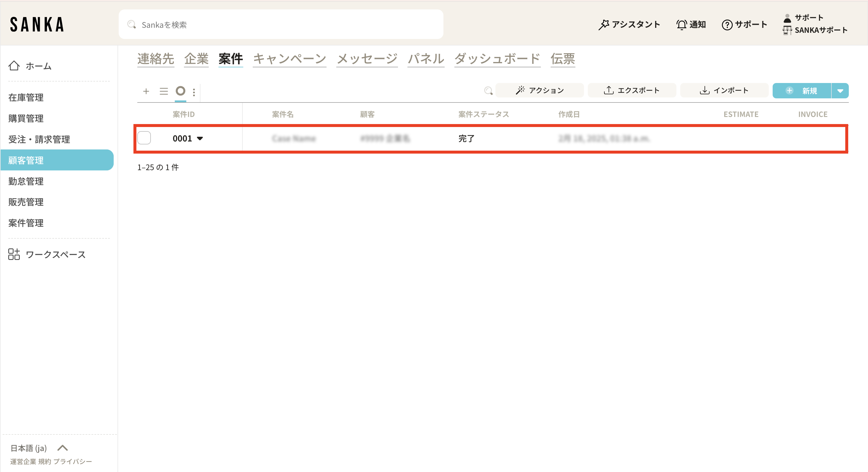This screenshot has height=472, width=868.
Task: Check the checkbox for case 0001
Action: pos(144,138)
